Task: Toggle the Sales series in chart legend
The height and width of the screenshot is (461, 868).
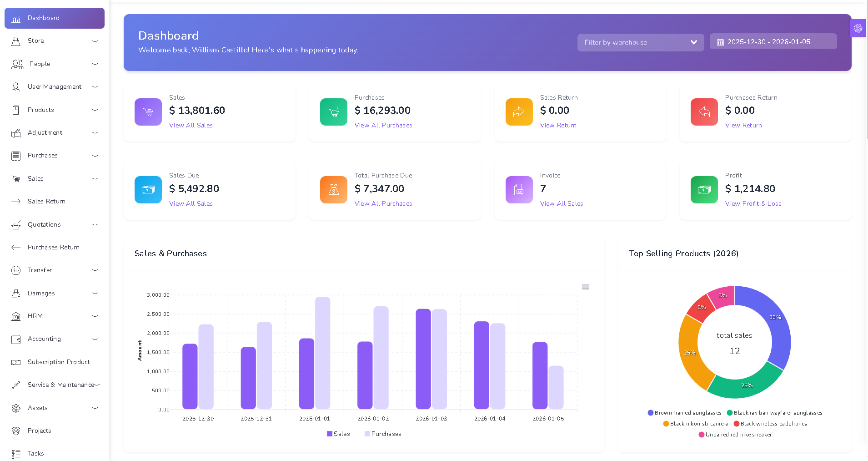Action: click(x=338, y=434)
